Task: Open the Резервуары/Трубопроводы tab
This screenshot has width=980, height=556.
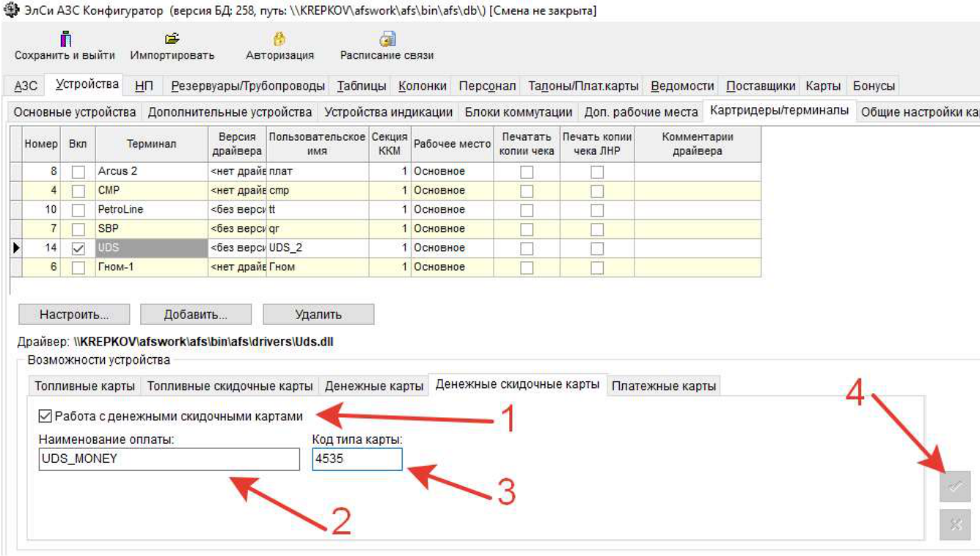Action: [x=248, y=86]
